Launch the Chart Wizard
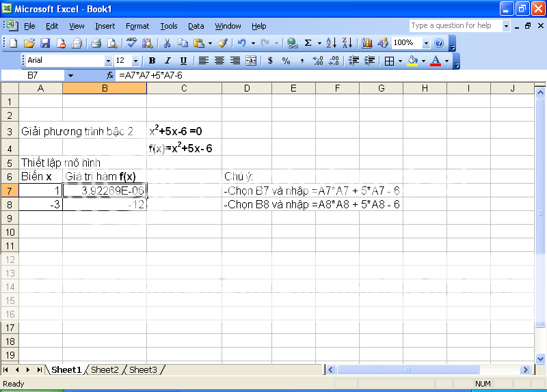Image resolution: width=547 pixels, height=392 pixels. [x=367, y=43]
